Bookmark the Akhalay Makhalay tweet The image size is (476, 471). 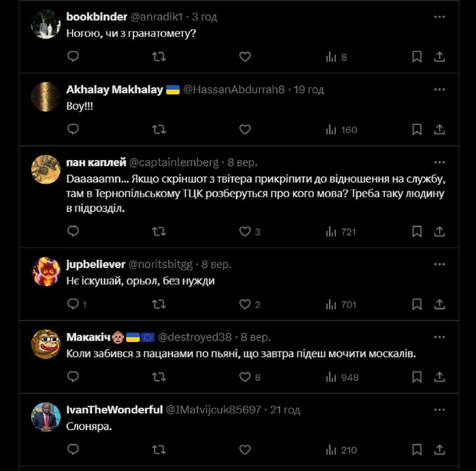417,129
